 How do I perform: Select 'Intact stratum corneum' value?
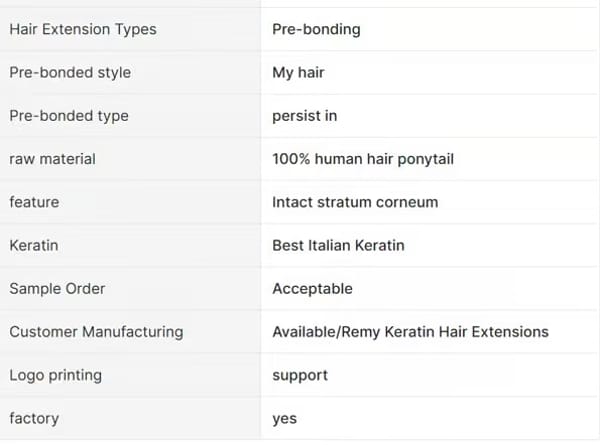click(355, 202)
